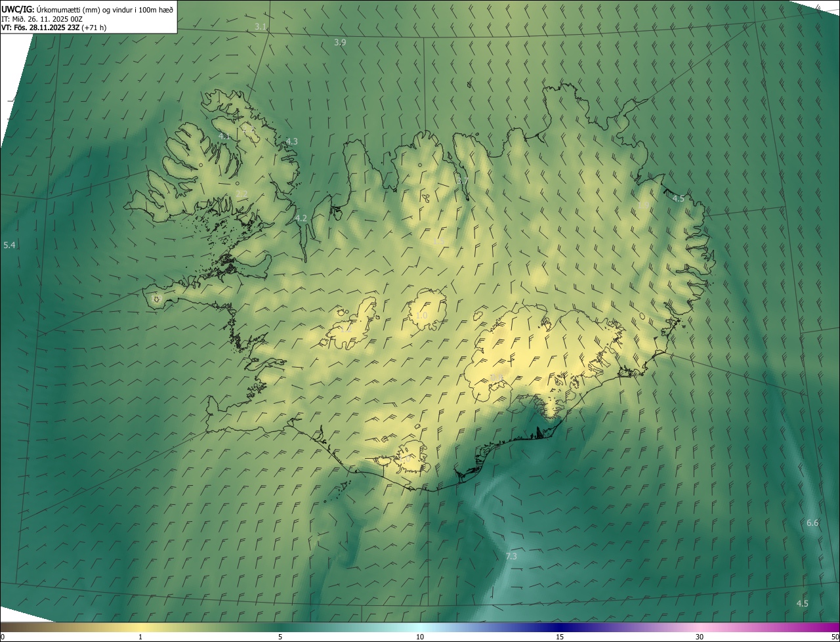
Task: Click the 30 label on the color scale
Action: (x=700, y=637)
